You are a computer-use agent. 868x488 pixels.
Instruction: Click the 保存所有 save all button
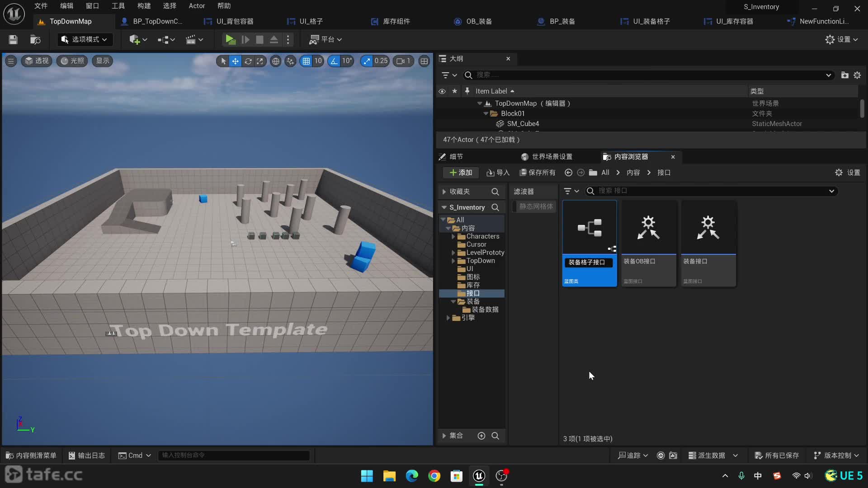pyautogui.click(x=537, y=172)
